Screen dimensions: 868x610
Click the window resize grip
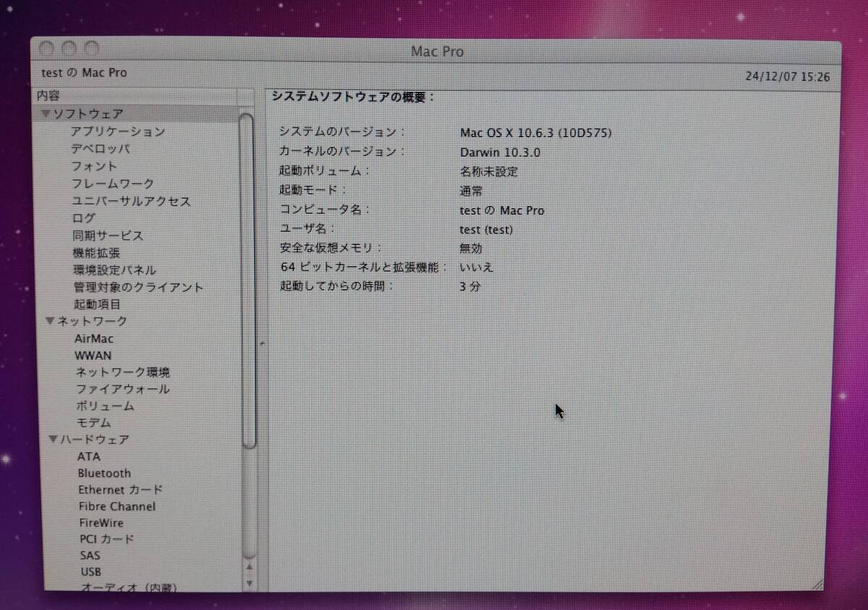tap(817, 583)
